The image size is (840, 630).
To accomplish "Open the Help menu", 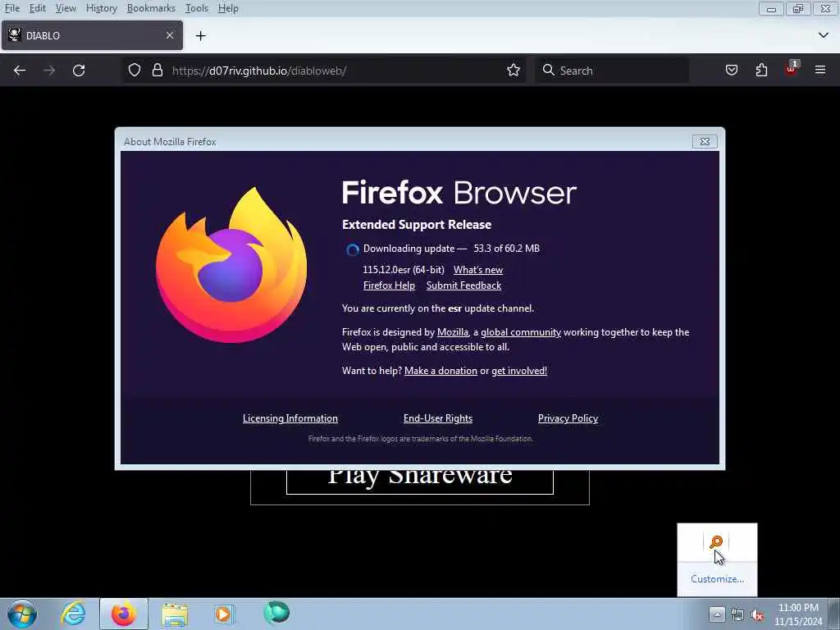I will [x=228, y=8].
